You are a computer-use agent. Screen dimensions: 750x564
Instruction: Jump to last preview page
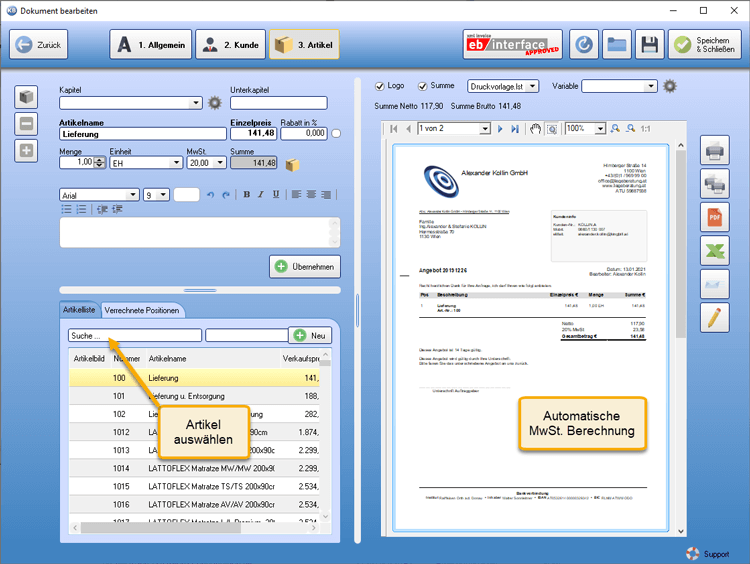click(x=515, y=129)
